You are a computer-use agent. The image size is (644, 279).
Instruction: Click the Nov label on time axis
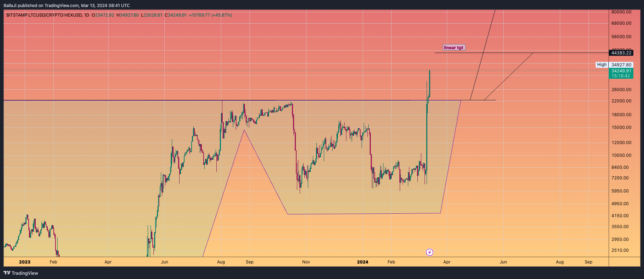(306, 262)
